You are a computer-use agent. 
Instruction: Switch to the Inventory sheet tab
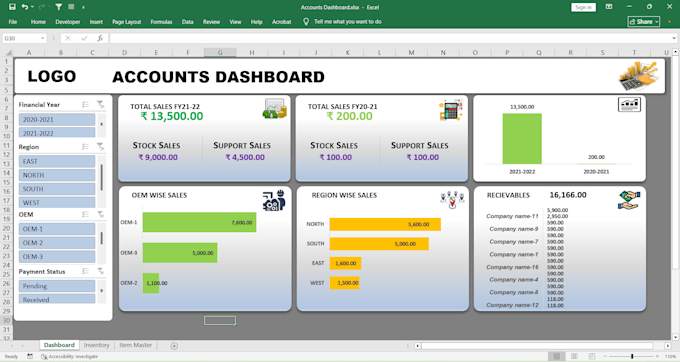[96, 345]
